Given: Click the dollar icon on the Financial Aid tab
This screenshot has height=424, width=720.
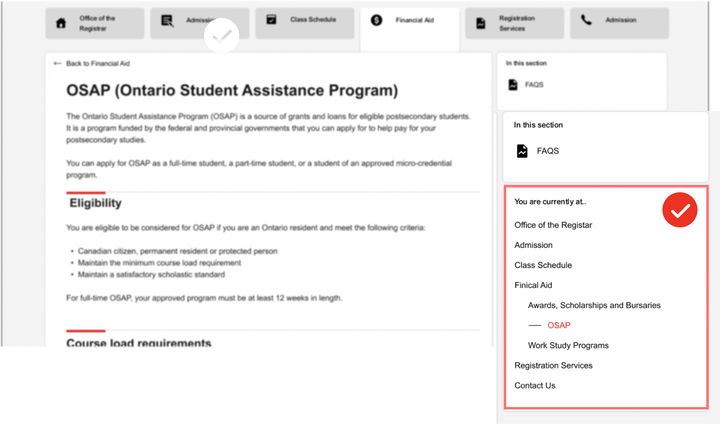Looking at the screenshot, I should 377,20.
